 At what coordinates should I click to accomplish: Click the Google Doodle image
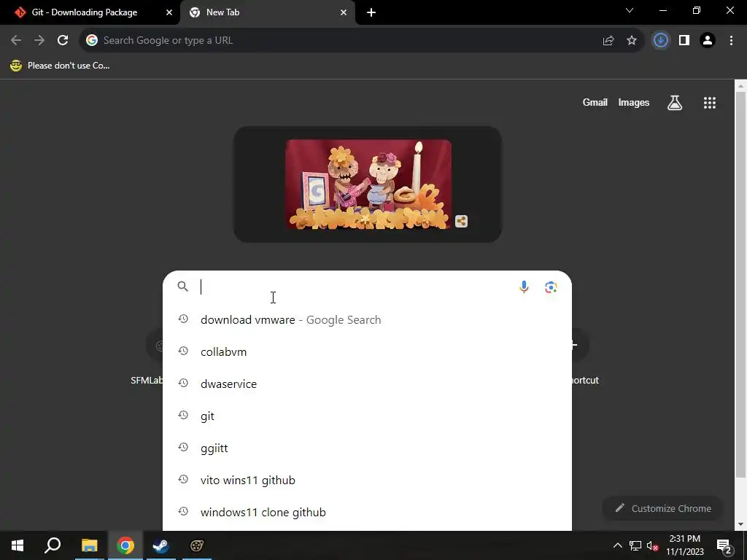(368, 184)
